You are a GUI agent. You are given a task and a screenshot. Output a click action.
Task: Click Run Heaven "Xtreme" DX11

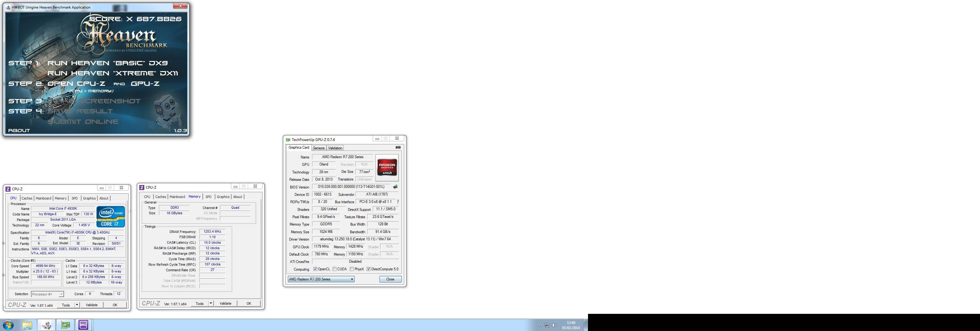[x=113, y=73]
